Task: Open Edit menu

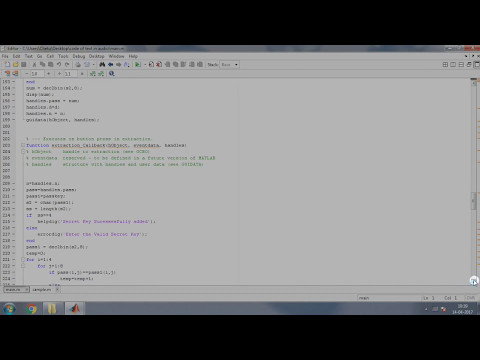Action: point(17,56)
